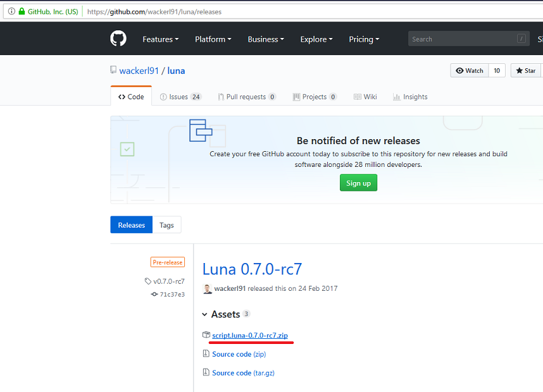The width and height of the screenshot is (543, 392).
Task: Open the Wiki tab
Action: pyautogui.click(x=365, y=97)
